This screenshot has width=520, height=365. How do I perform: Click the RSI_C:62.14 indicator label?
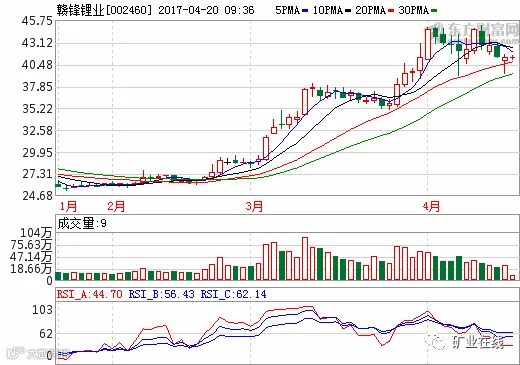tap(233, 294)
